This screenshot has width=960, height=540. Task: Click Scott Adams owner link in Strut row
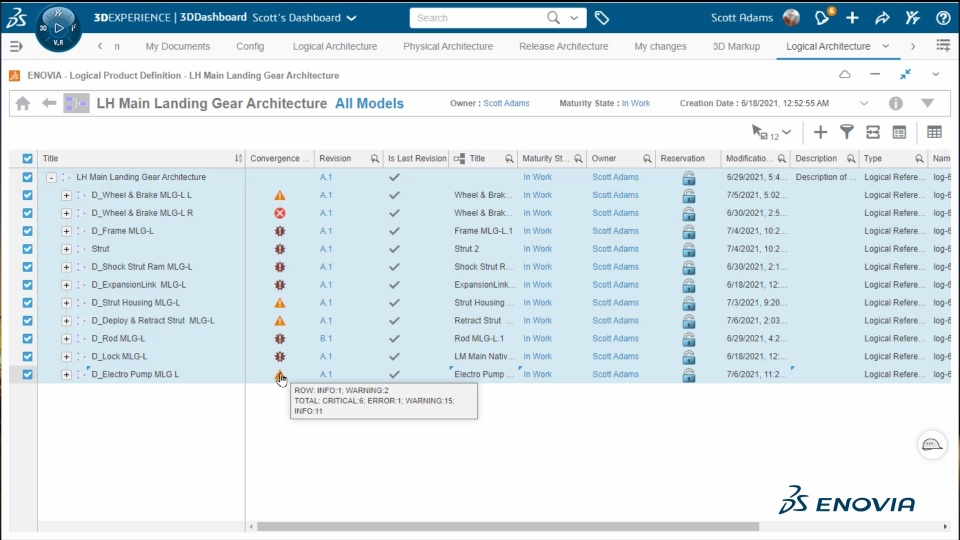(x=615, y=249)
